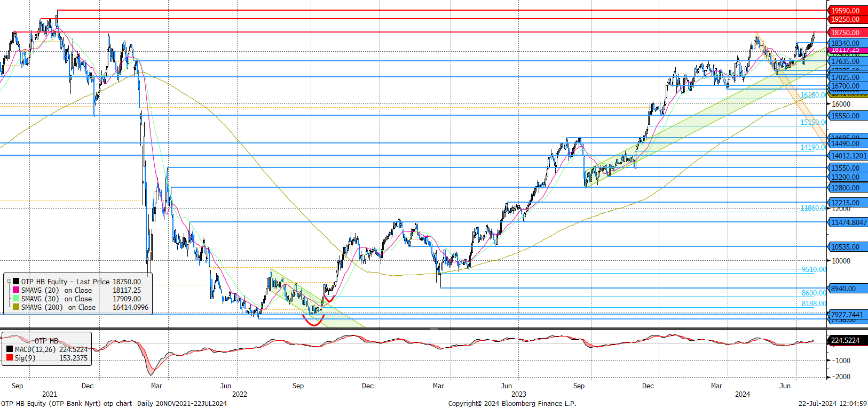Click the green SMAVG (30) color swatch
This screenshot has width=868, height=408.
click(x=16, y=299)
